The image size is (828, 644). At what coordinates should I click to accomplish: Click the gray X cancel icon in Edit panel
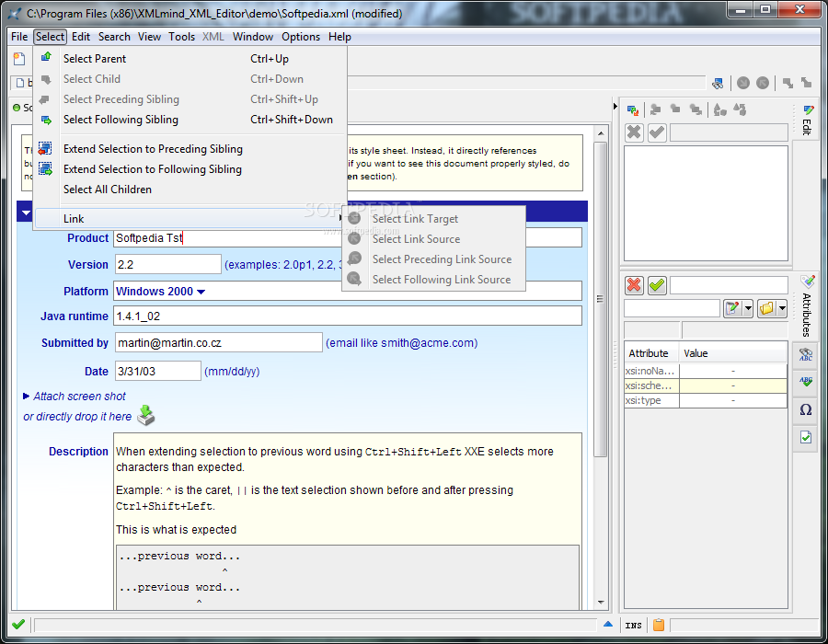point(634,132)
